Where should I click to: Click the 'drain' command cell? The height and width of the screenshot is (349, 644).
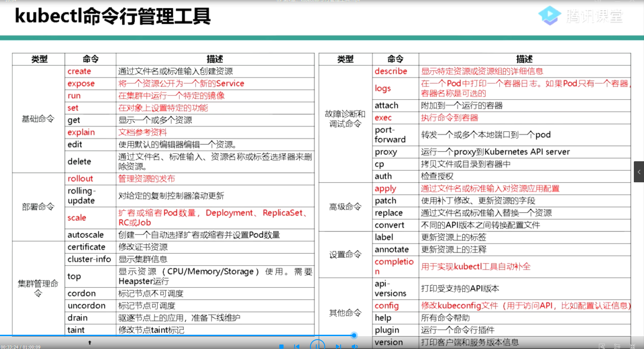[90, 318]
